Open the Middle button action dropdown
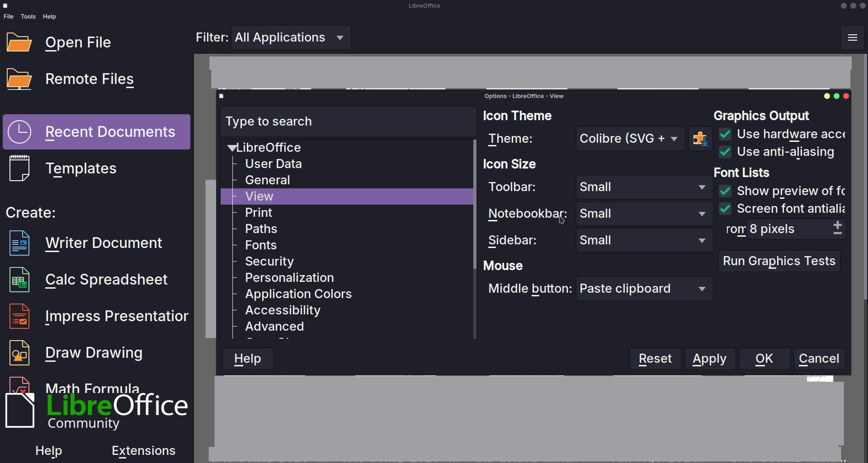Image resolution: width=868 pixels, height=463 pixels. click(x=644, y=289)
